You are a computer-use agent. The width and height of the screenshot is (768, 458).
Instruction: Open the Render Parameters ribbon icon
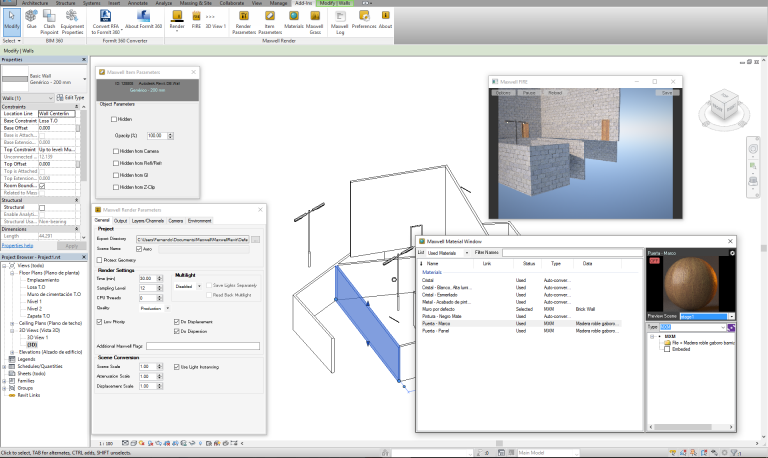[x=244, y=22]
